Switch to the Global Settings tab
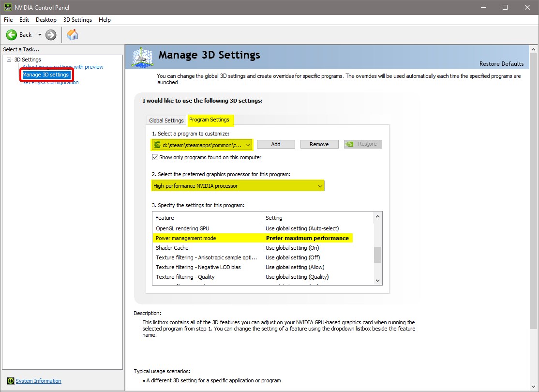The image size is (539, 392). [x=166, y=121]
